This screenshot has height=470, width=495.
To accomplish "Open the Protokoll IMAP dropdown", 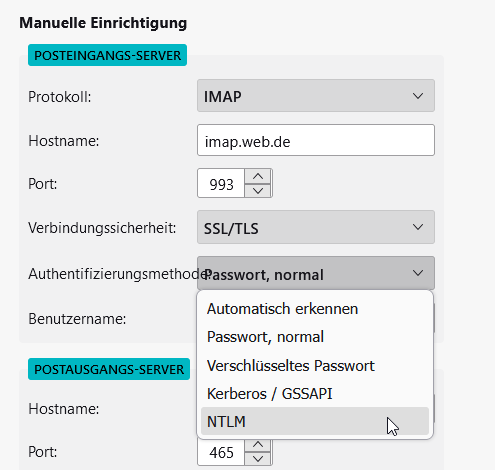I will tap(316, 96).
